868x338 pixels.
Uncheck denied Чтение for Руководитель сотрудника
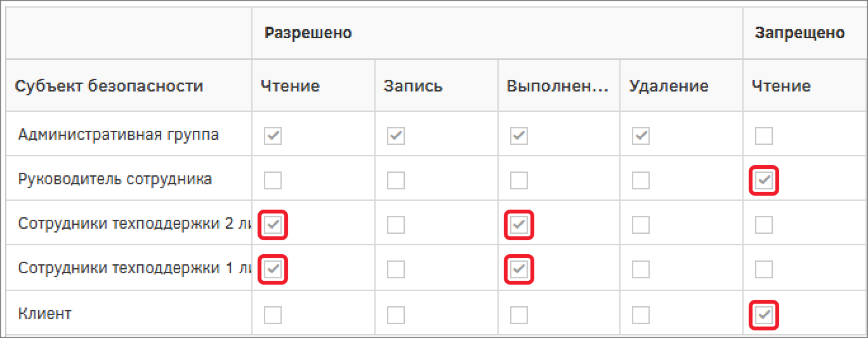tap(764, 180)
